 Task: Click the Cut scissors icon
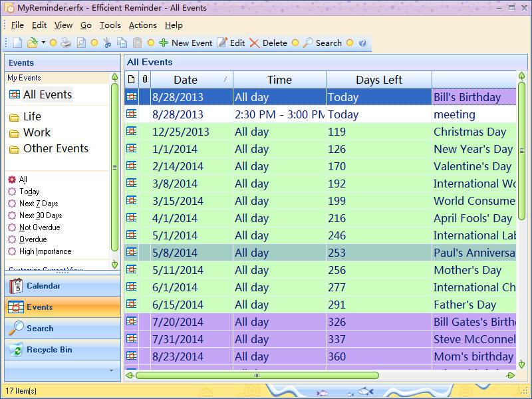[x=107, y=43]
